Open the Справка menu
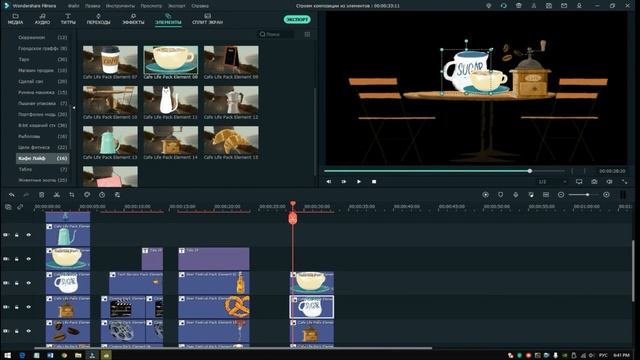Viewport: 640px width, 360px height. click(200, 6)
